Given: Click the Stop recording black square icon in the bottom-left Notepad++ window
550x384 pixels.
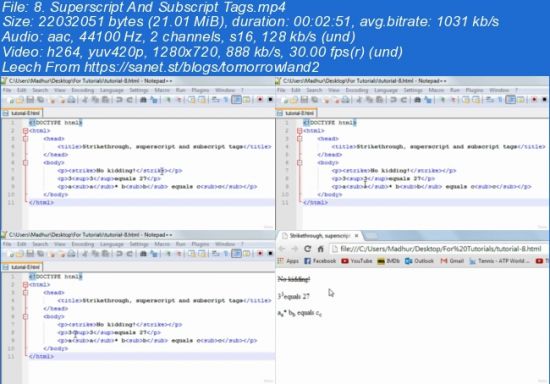Looking at the screenshot, I should point(270,254).
